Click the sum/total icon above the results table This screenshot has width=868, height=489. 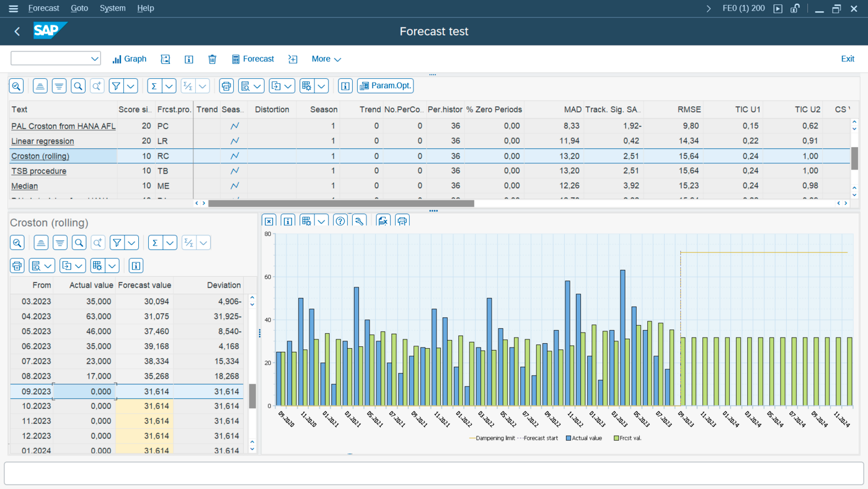(154, 86)
